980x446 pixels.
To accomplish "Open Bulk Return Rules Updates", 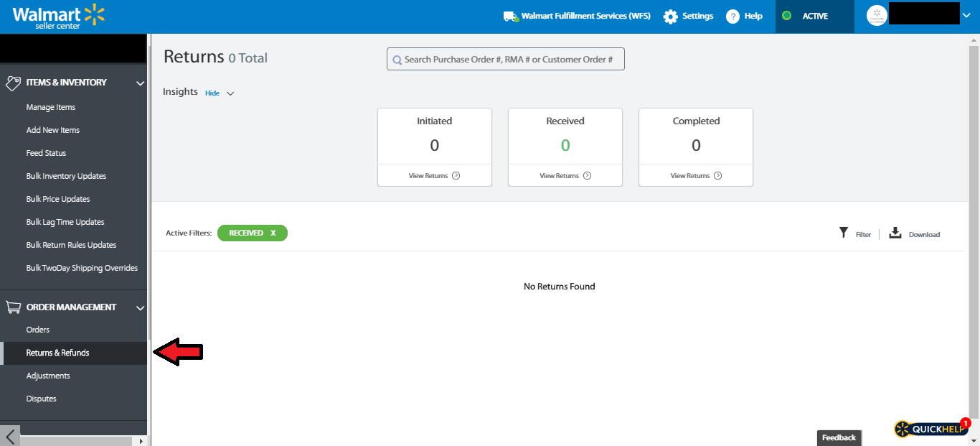I will pyautogui.click(x=71, y=245).
